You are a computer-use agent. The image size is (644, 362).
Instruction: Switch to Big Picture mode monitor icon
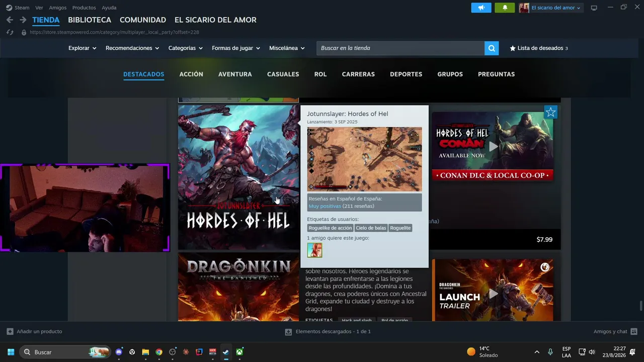coord(594,8)
